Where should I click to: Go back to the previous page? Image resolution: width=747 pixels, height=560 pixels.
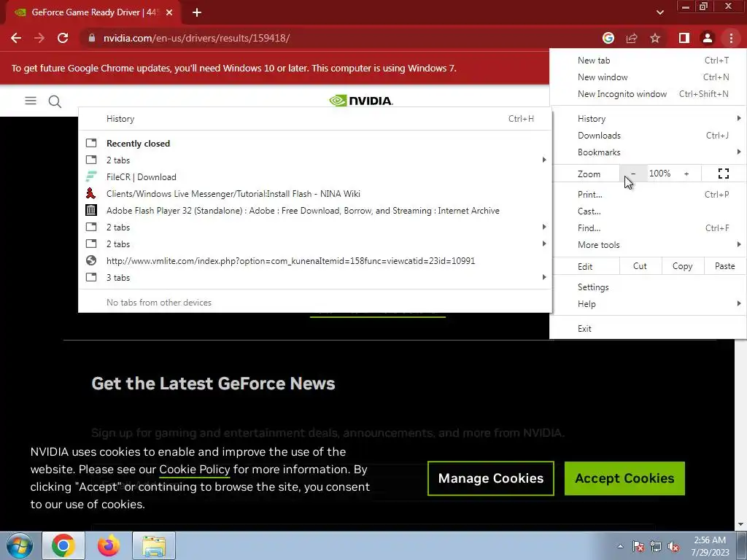16,38
